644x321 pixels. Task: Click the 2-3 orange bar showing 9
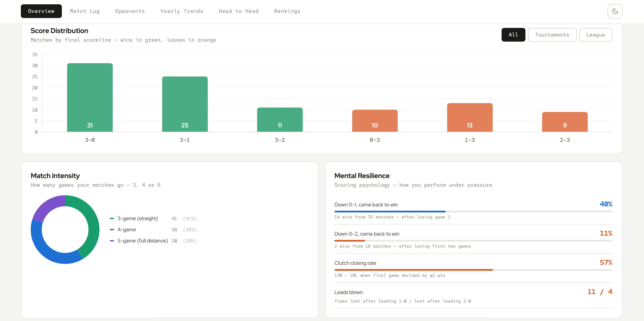[565, 122]
